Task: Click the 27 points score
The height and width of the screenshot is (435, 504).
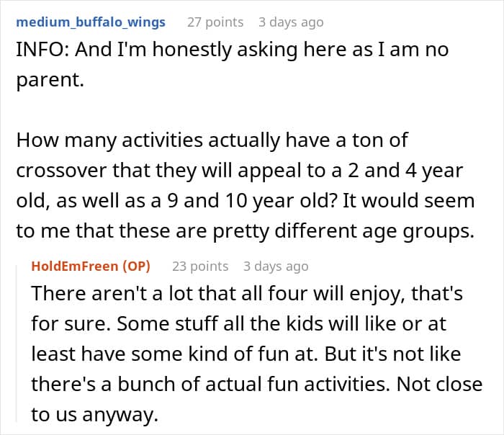Action: click(215, 22)
